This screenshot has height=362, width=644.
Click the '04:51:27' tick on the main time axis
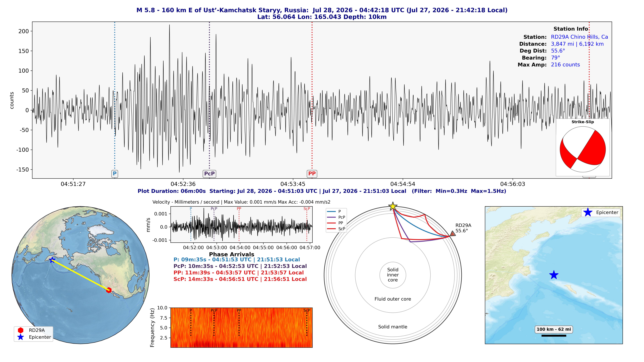(x=73, y=184)
